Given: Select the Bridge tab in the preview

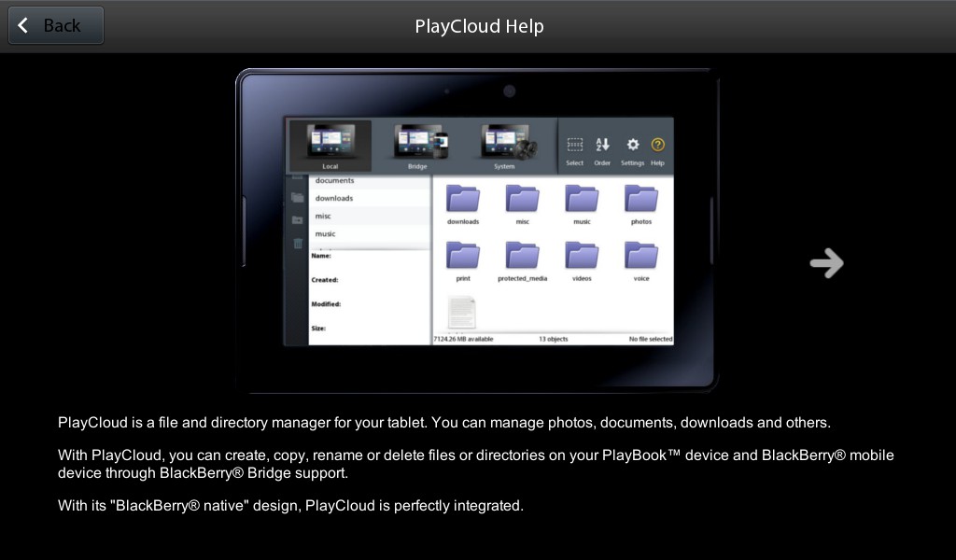Looking at the screenshot, I should [417, 146].
